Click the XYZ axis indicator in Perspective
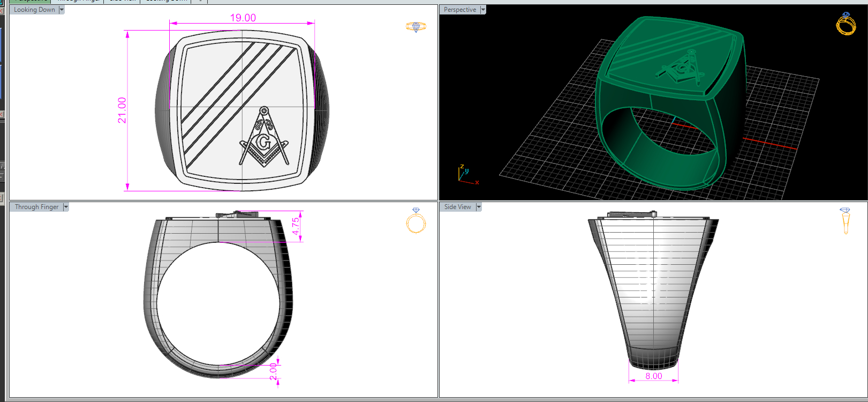 pyautogui.click(x=468, y=175)
